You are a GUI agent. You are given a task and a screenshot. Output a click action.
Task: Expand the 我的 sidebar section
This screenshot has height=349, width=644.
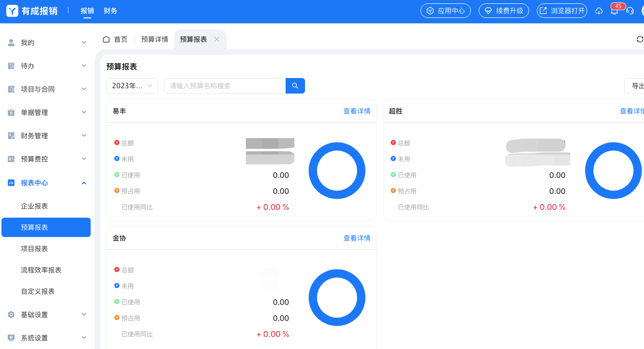tap(47, 43)
